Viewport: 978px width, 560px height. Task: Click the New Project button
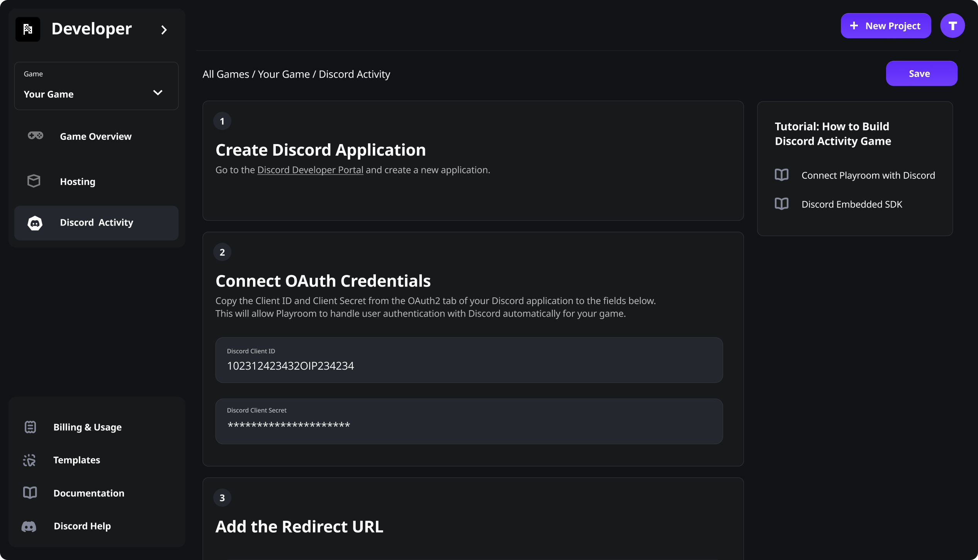click(x=886, y=26)
